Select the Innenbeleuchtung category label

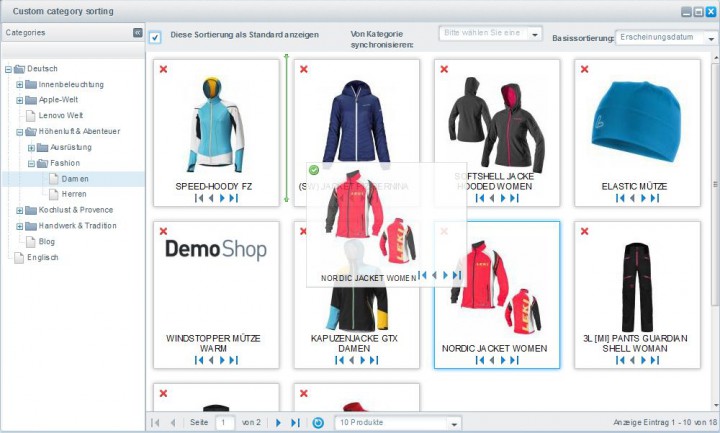(x=71, y=84)
